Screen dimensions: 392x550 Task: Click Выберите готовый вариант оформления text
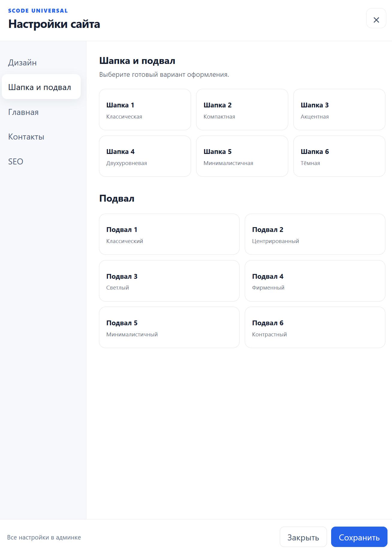click(164, 74)
